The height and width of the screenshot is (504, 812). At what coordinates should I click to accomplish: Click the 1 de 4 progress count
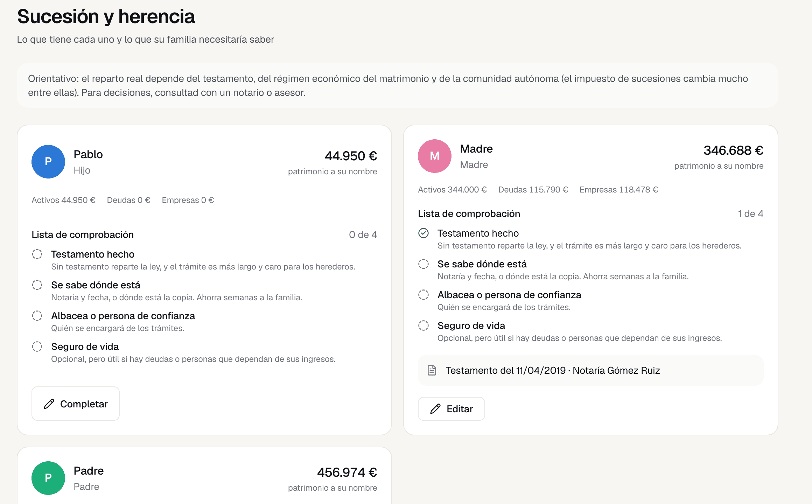click(x=750, y=213)
